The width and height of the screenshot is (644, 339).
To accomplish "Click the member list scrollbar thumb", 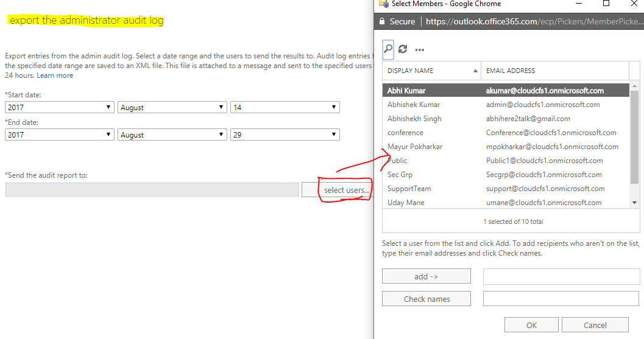I will 634,138.
